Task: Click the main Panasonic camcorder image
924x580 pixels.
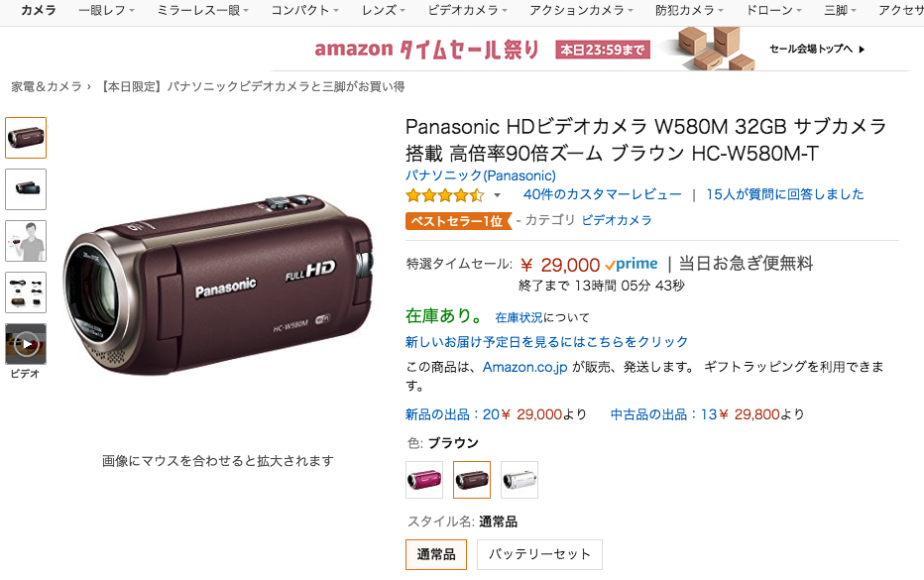Action: tap(218, 286)
